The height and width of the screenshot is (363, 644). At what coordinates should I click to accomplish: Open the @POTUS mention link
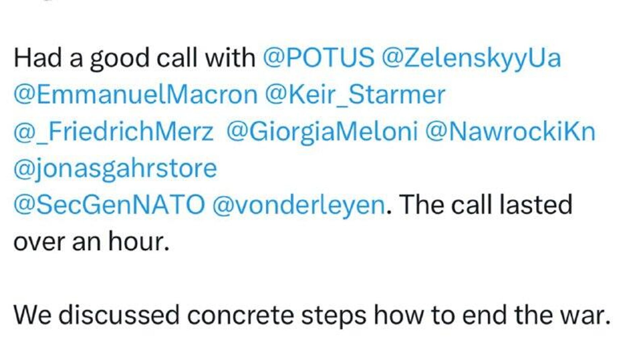(x=318, y=58)
